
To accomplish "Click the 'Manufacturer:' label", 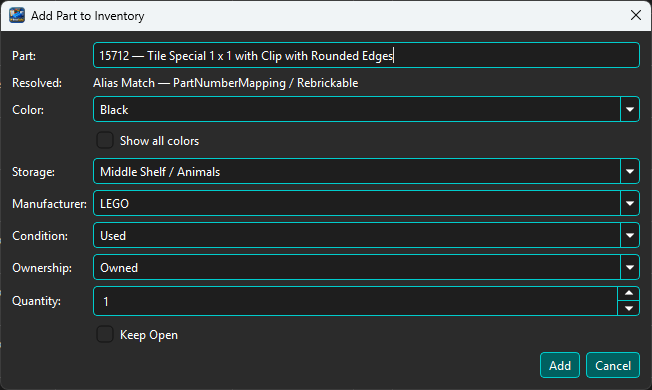I will (49, 204).
